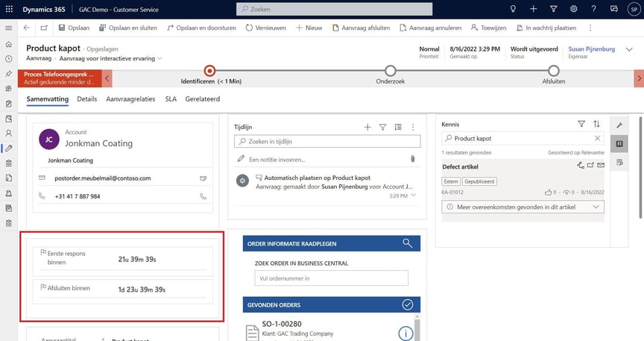Open the lightbulb assistant icon
Image resolution: width=644 pixels, height=341 pixels.
[513, 9]
